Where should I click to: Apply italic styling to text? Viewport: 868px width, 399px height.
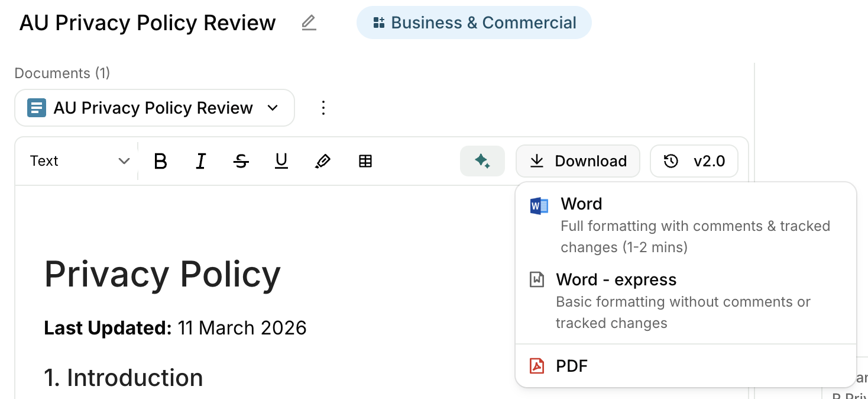click(200, 160)
